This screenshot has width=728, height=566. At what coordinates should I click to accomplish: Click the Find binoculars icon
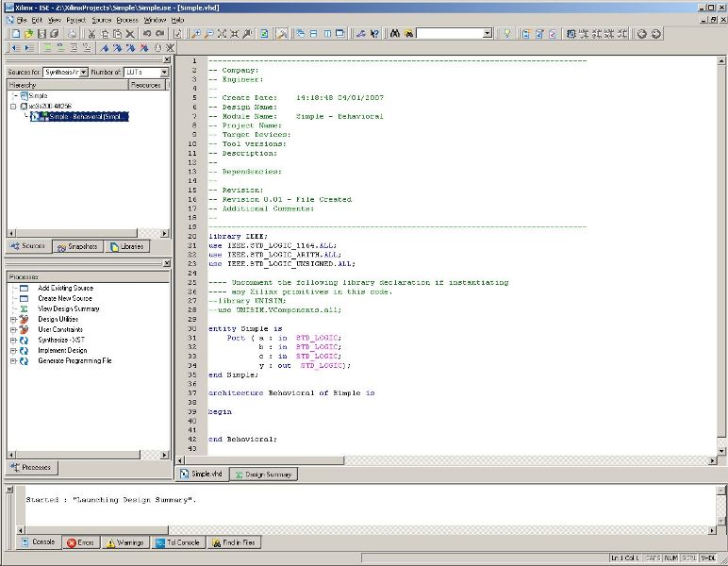point(395,33)
